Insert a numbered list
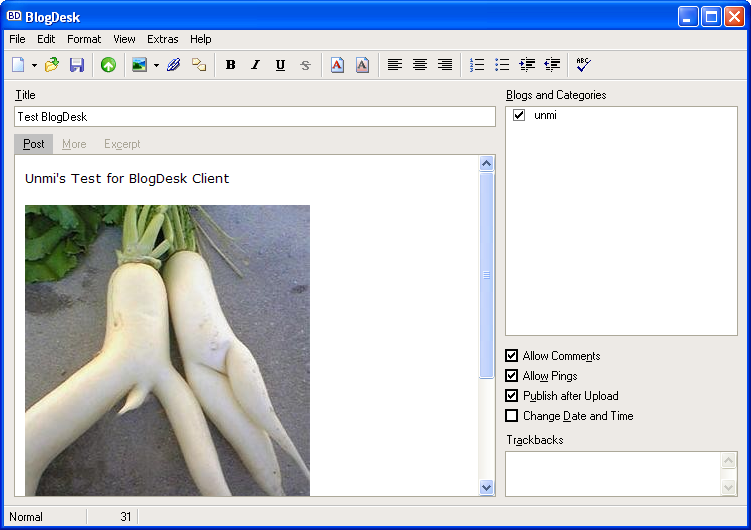The image size is (751, 530). pos(477,65)
